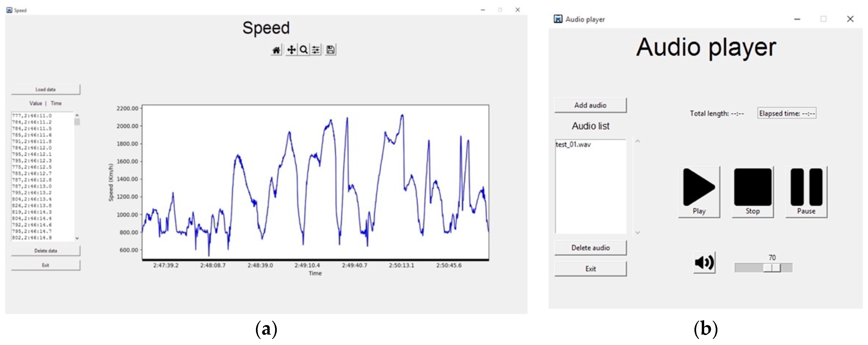868x345 pixels.
Task: Click the Delete audio button
Action: coord(590,248)
